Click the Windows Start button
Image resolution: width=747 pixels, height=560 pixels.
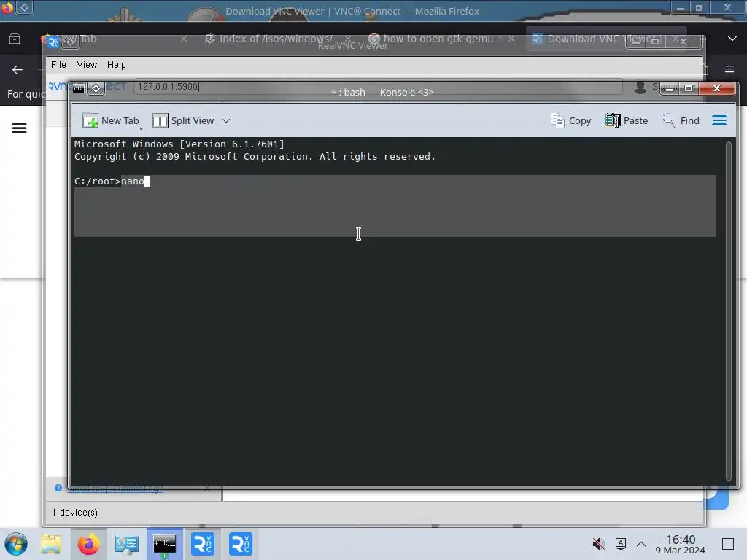click(x=15, y=544)
